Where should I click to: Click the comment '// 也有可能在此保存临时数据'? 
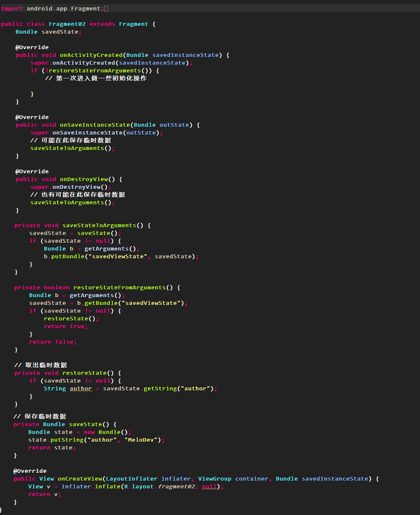[78, 195]
